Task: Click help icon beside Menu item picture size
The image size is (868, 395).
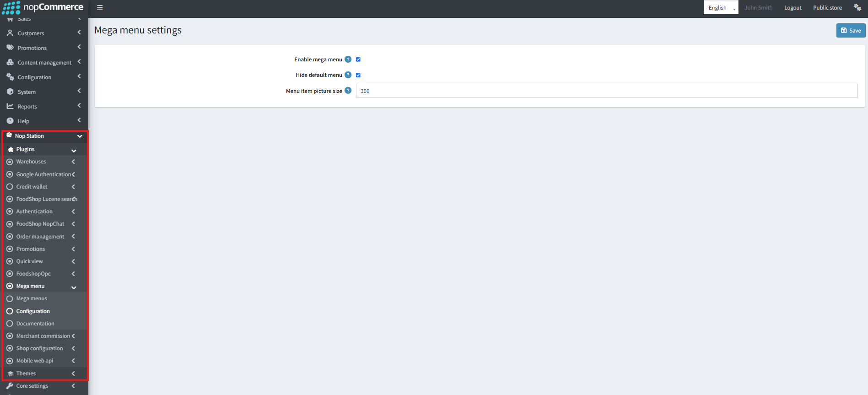Action: tap(348, 91)
